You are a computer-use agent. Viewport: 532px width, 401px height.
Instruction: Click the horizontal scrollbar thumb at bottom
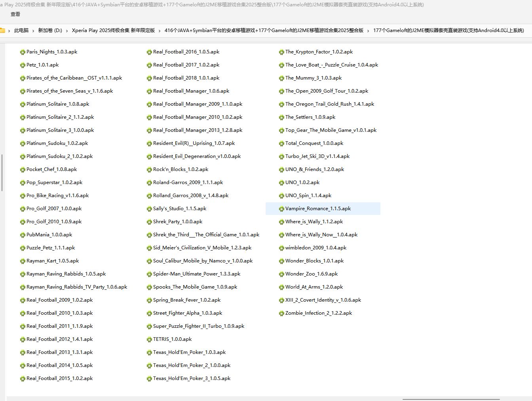pos(451,399)
